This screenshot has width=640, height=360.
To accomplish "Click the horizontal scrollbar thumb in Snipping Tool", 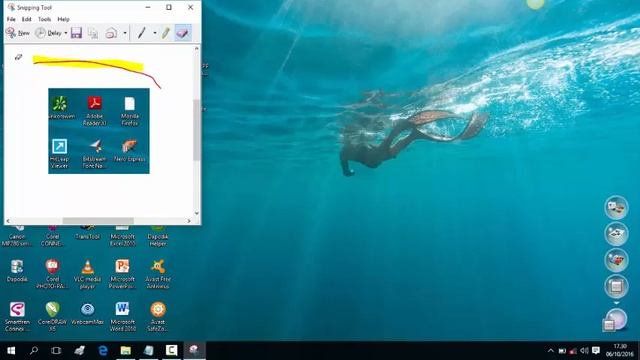I will [98, 221].
